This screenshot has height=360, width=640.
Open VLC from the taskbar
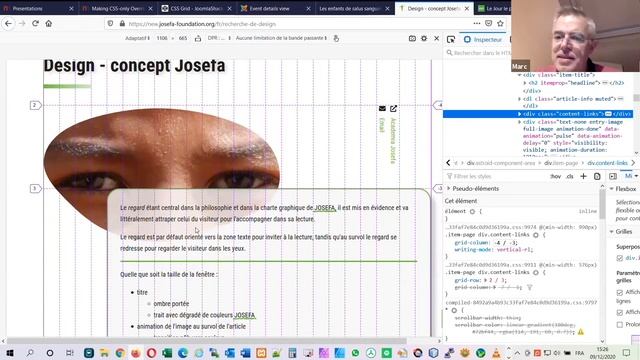(496, 353)
